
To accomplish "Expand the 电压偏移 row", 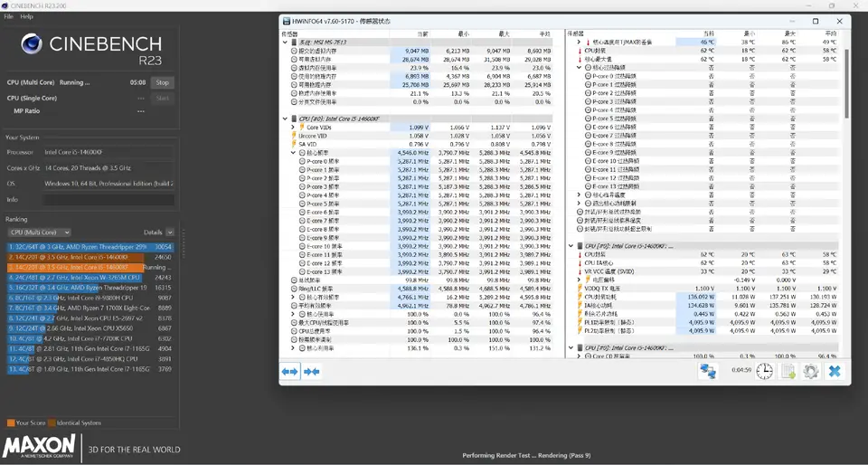I will (579, 280).
